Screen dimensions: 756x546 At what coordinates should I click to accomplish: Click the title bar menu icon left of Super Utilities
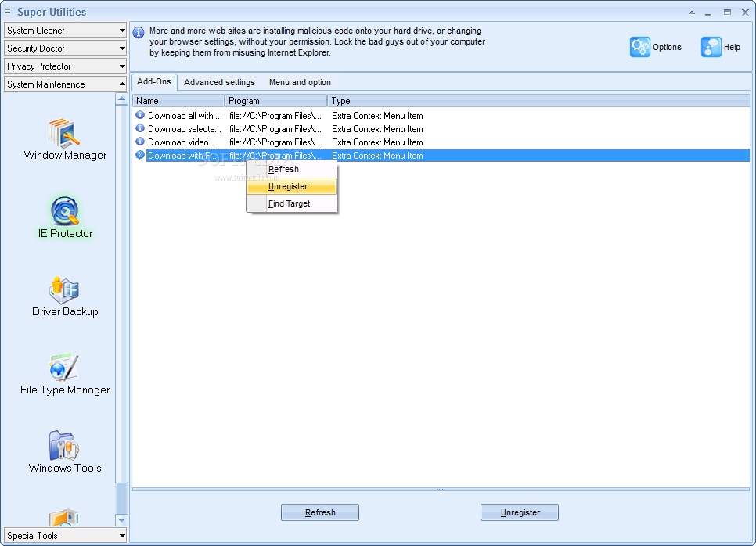8,11
